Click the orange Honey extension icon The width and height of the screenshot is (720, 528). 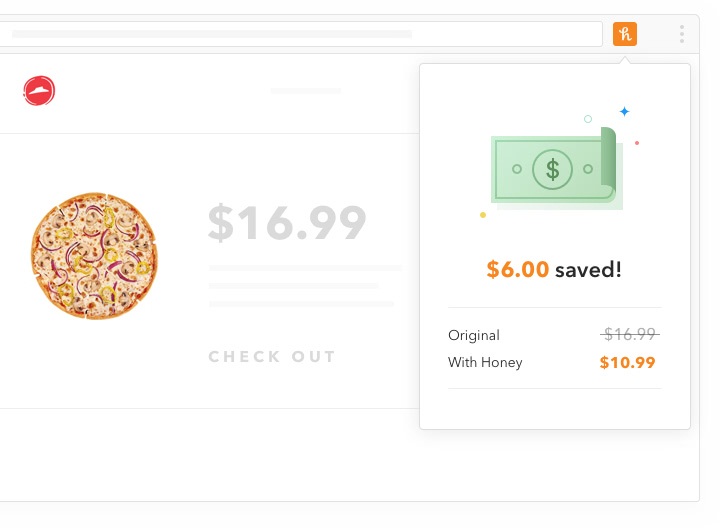coord(625,34)
